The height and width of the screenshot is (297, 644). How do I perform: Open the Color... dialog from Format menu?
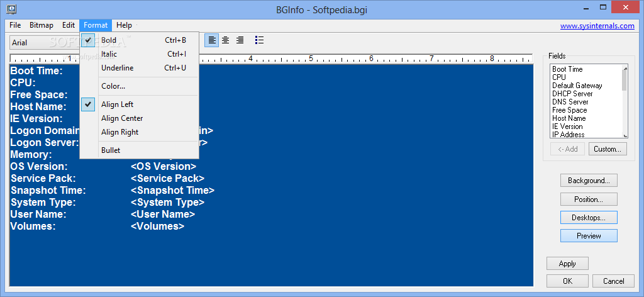pos(139,86)
